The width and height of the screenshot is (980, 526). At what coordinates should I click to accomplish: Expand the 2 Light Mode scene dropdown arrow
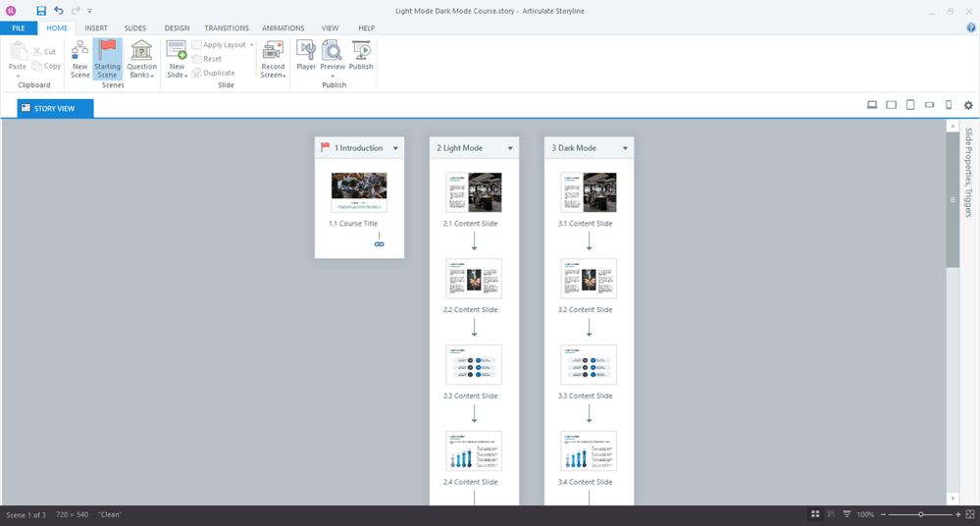point(511,148)
